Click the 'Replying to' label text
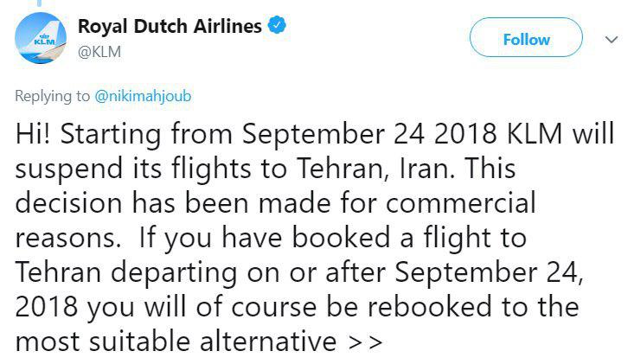 point(52,96)
